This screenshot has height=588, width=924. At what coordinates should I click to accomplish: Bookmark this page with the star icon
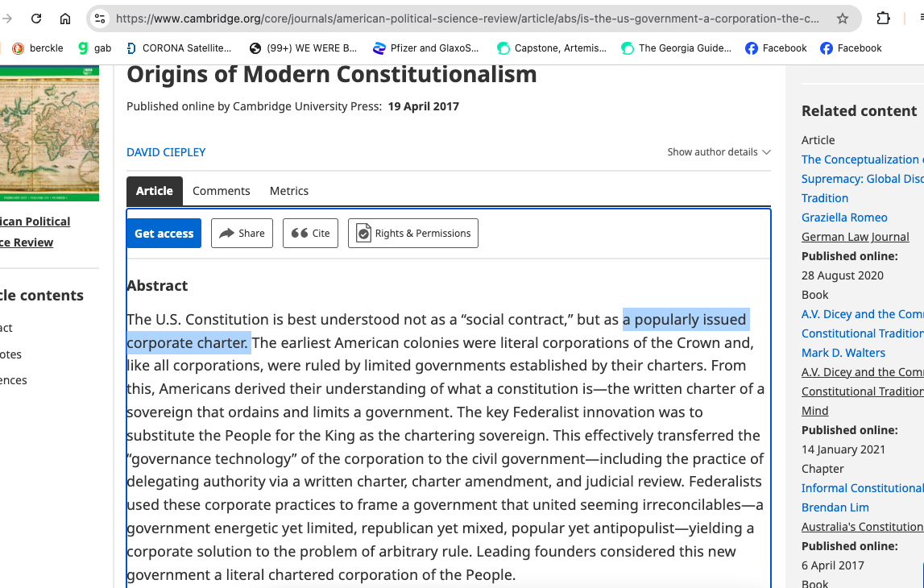(843, 19)
